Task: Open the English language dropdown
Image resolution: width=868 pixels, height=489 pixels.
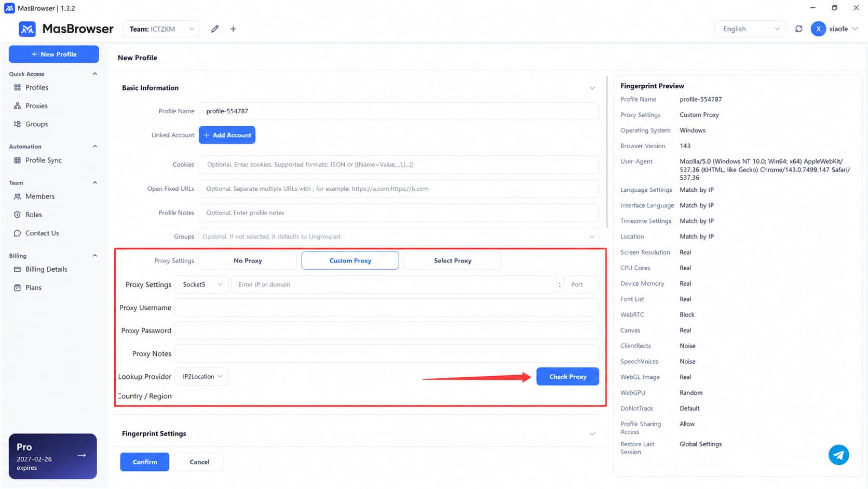Action: point(751,29)
